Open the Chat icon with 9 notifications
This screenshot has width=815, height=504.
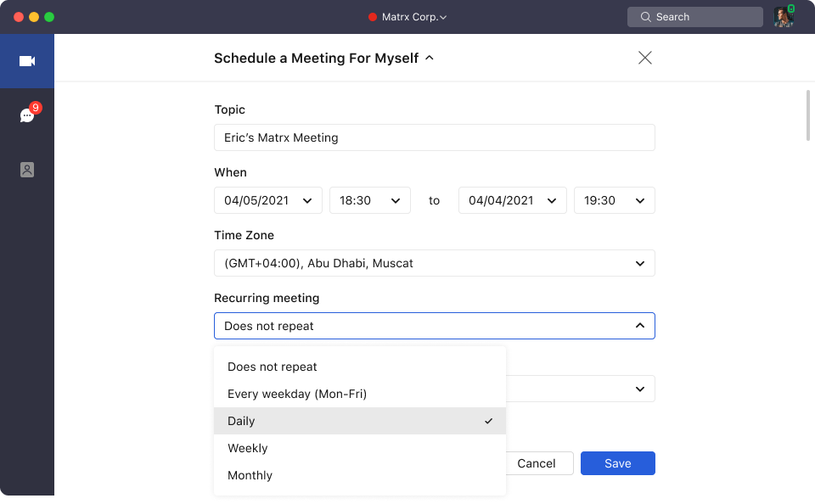click(27, 115)
